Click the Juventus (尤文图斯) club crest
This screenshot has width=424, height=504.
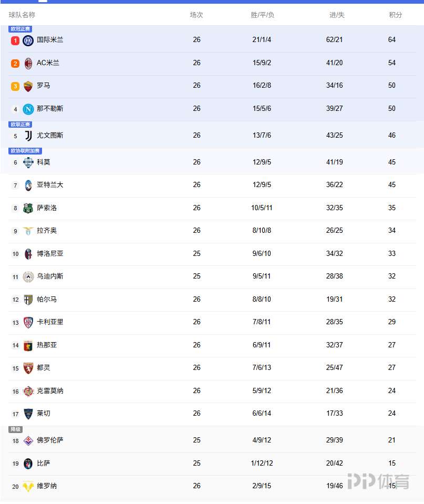(28, 136)
